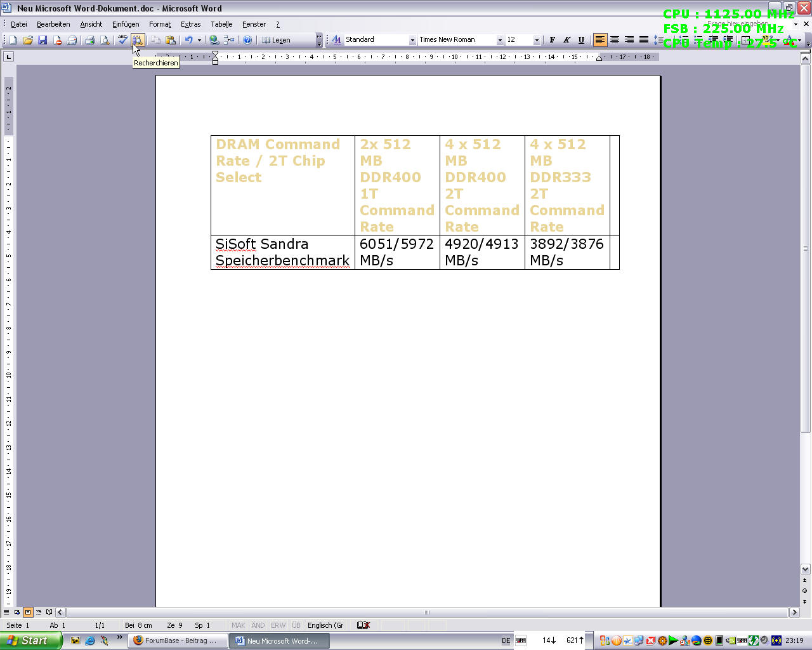Screen dimensions: 812x650
Task: Open the Fenster menu
Action: 254,24
